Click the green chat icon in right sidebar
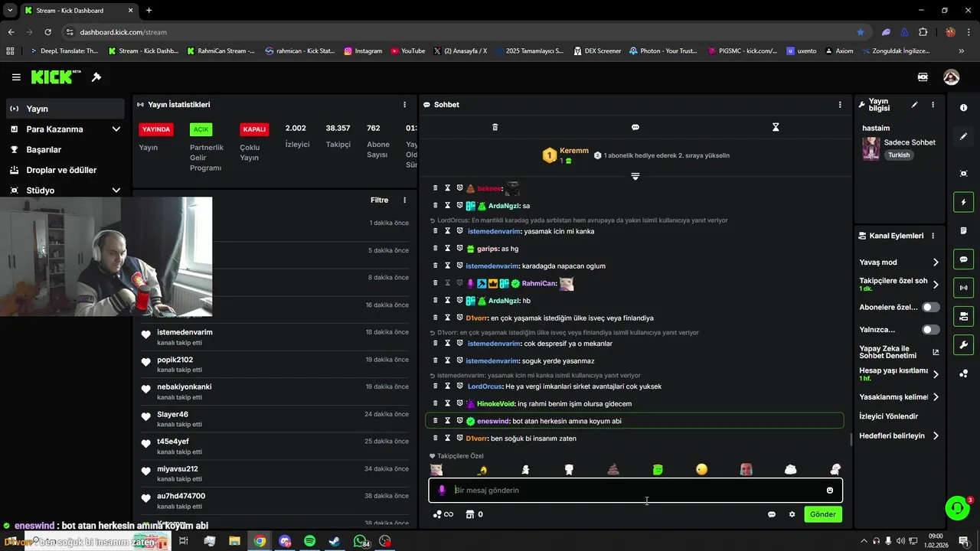Viewport: 980px width, 551px height. pos(963,259)
